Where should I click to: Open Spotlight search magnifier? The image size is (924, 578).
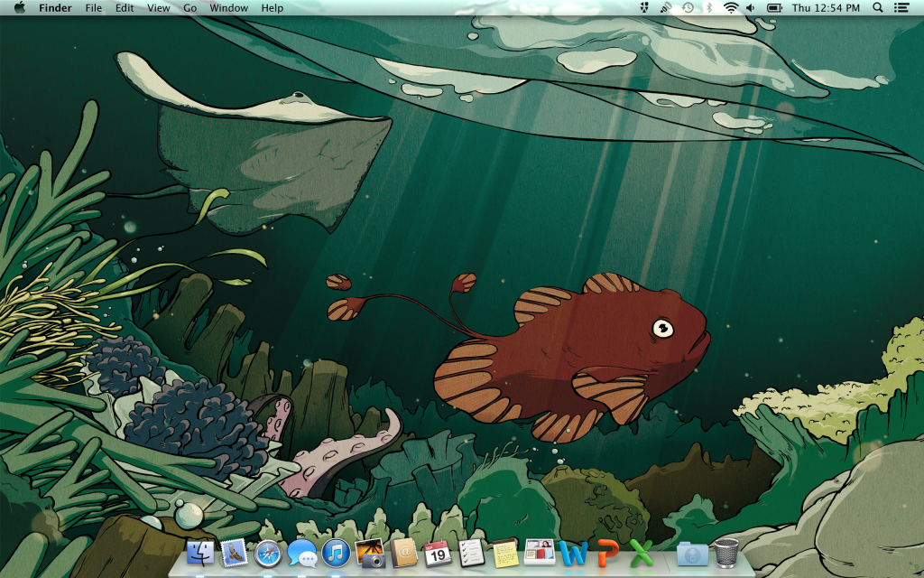pos(877,7)
